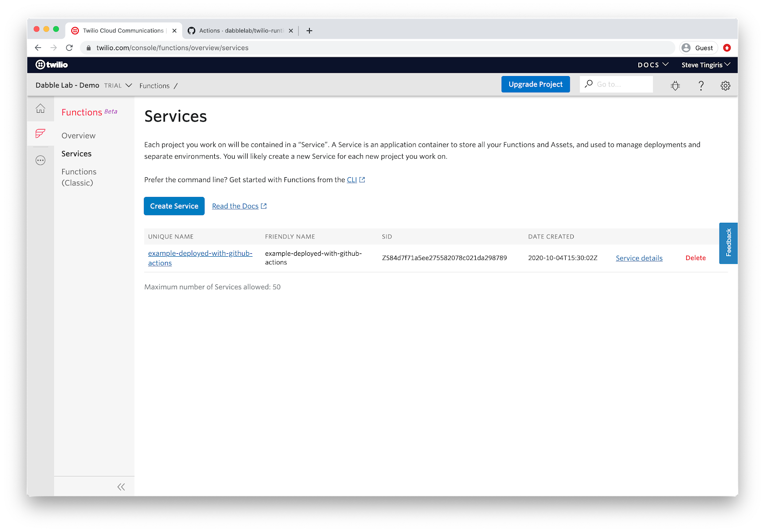This screenshot has width=765, height=532.
Task: Click the search magnifier icon
Action: click(589, 84)
